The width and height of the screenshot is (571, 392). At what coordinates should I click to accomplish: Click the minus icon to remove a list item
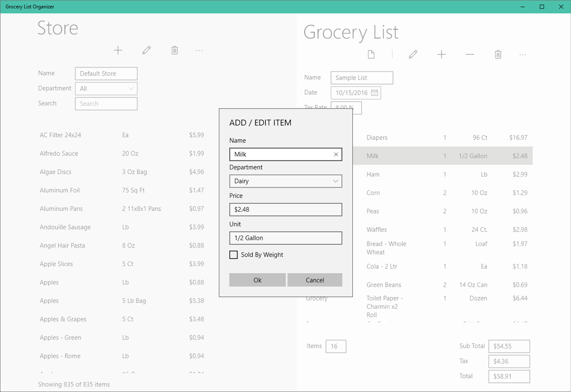click(469, 54)
